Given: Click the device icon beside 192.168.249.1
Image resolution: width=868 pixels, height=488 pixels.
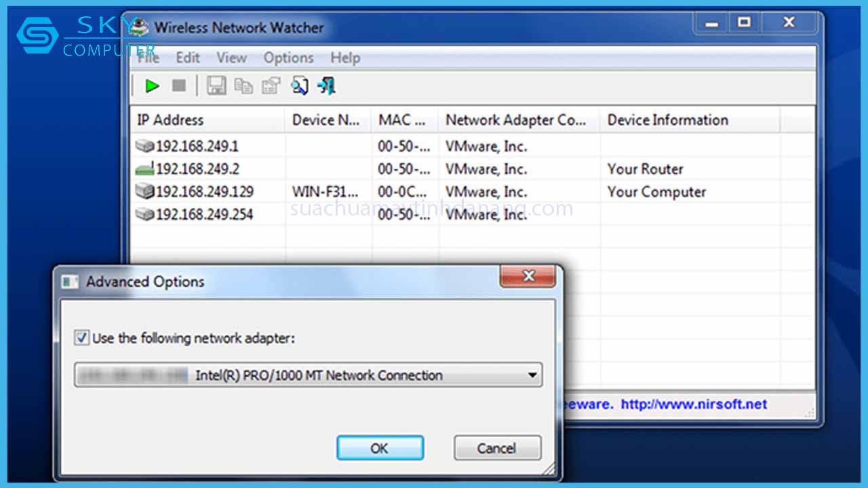Looking at the screenshot, I should click(144, 146).
